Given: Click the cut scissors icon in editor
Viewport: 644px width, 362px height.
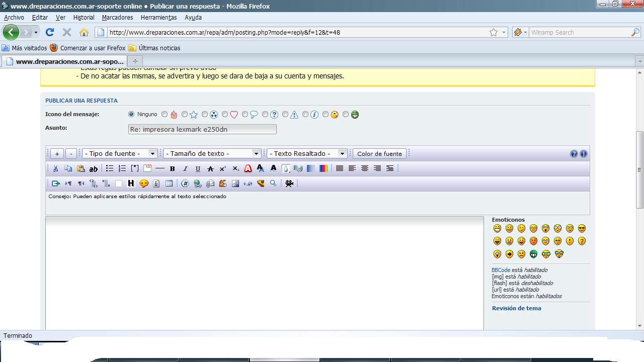Looking at the screenshot, I should 55,169.
